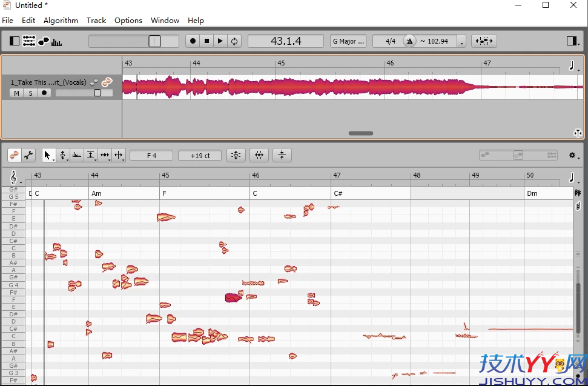This screenshot has height=386, width=588.
Task: Open the note editor settings gear menu
Action: point(573,155)
